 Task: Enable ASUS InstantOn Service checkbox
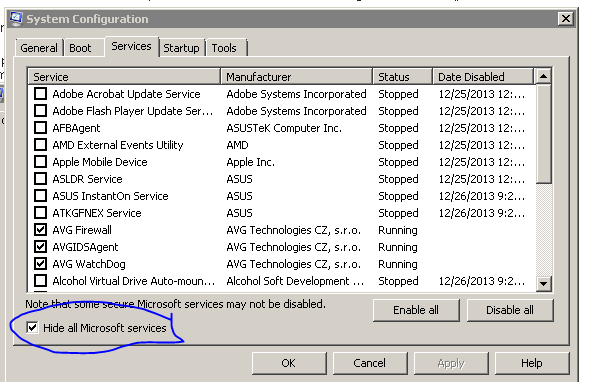pos(41,196)
